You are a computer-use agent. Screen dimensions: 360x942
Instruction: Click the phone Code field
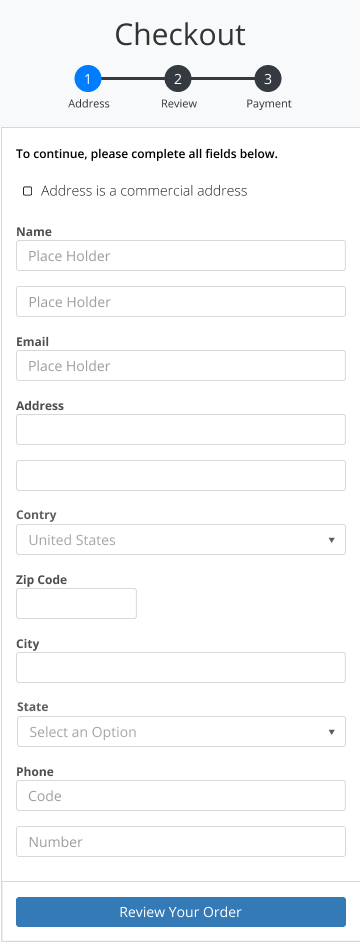[181, 795]
